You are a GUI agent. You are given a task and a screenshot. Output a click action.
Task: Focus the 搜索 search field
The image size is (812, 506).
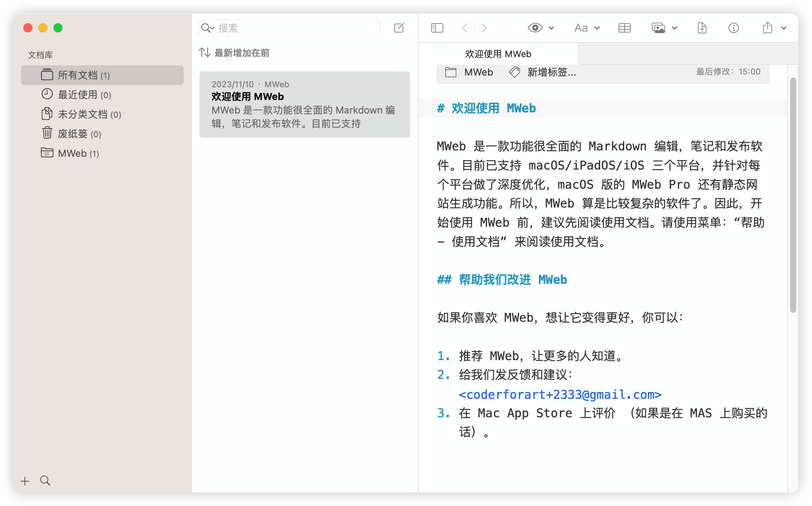coord(289,28)
